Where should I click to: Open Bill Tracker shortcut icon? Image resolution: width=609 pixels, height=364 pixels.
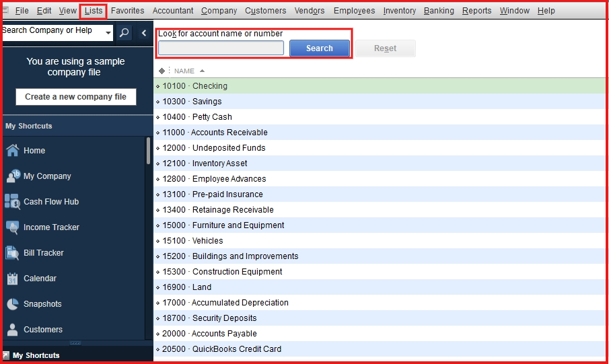(x=12, y=253)
